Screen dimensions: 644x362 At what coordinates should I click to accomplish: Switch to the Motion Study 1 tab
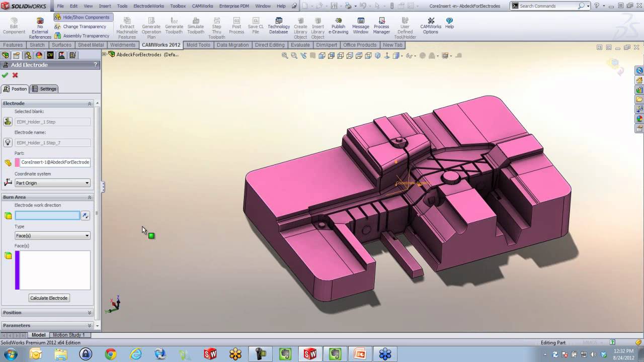pyautogui.click(x=69, y=335)
